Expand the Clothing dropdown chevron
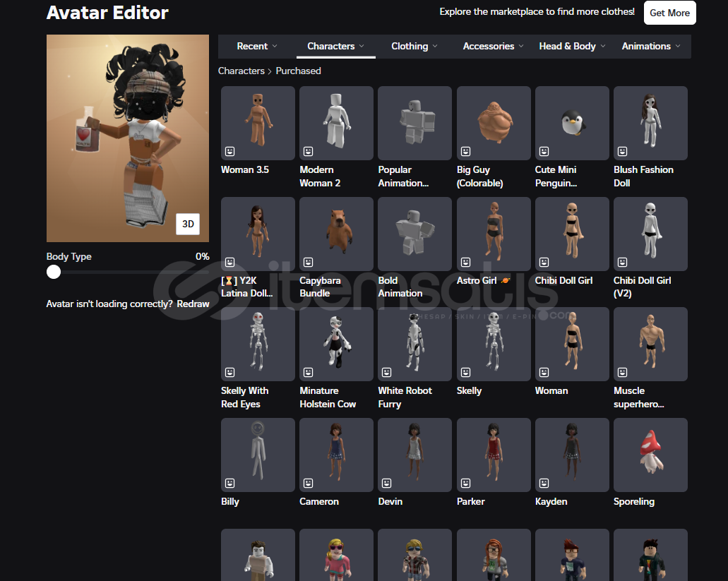The image size is (728, 581). [435, 46]
